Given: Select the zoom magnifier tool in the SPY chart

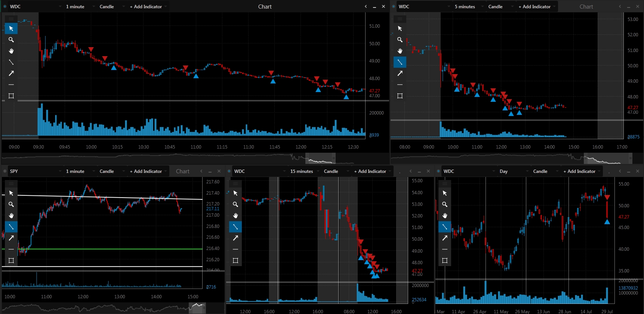Looking at the screenshot, I should click(11, 204).
